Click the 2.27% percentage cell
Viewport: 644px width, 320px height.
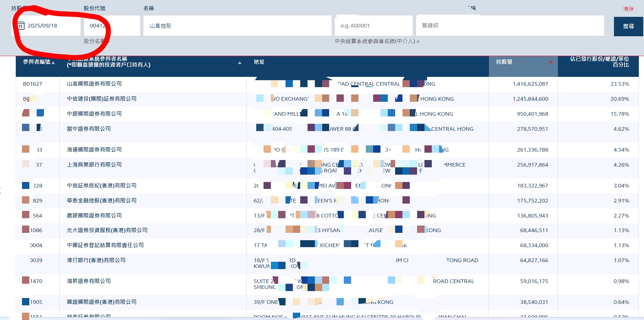coord(621,216)
